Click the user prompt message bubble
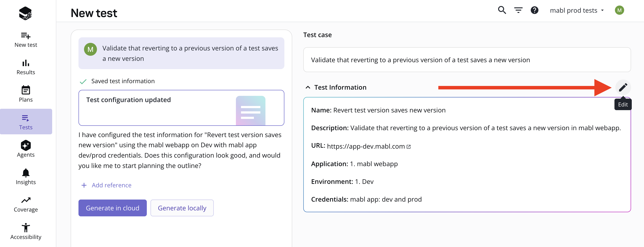The height and width of the screenshot is (247, 644). point(181,53)
